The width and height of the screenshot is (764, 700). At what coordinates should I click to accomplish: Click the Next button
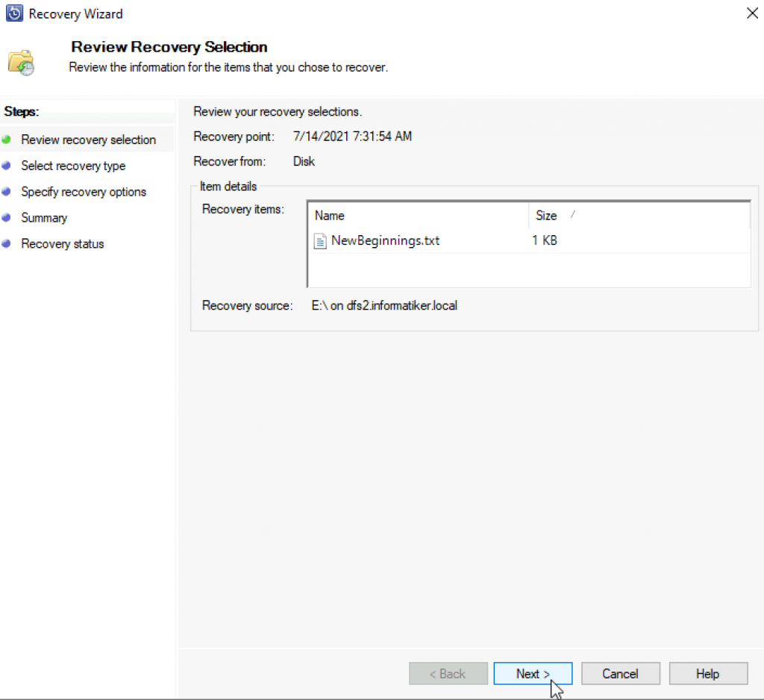(533, 673)
